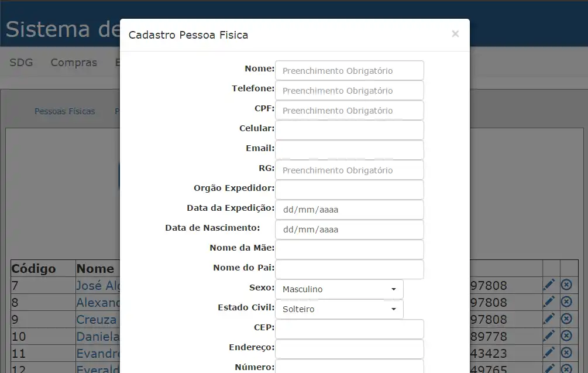Open the SDG menu

click(x=21, y=63)
